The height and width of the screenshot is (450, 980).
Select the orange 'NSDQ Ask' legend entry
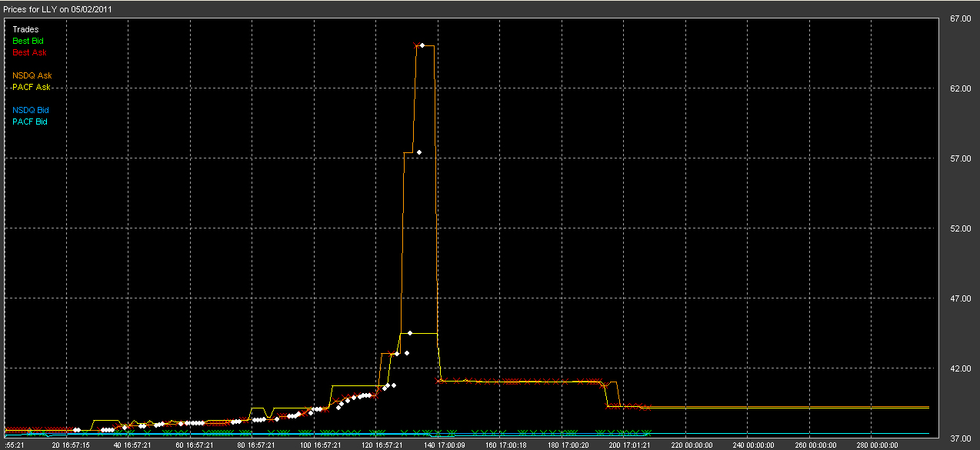[32, 75]
